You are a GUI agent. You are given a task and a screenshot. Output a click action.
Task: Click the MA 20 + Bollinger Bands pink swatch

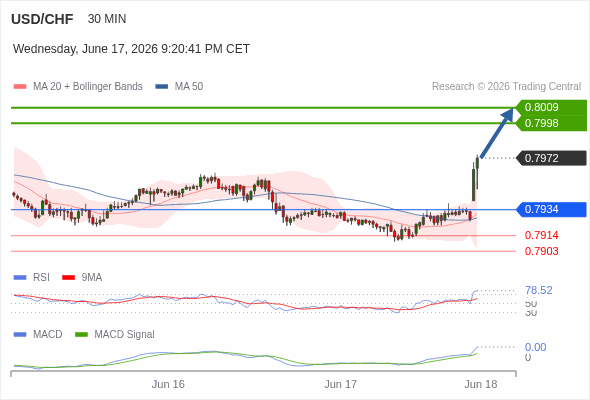pos(20,87)
